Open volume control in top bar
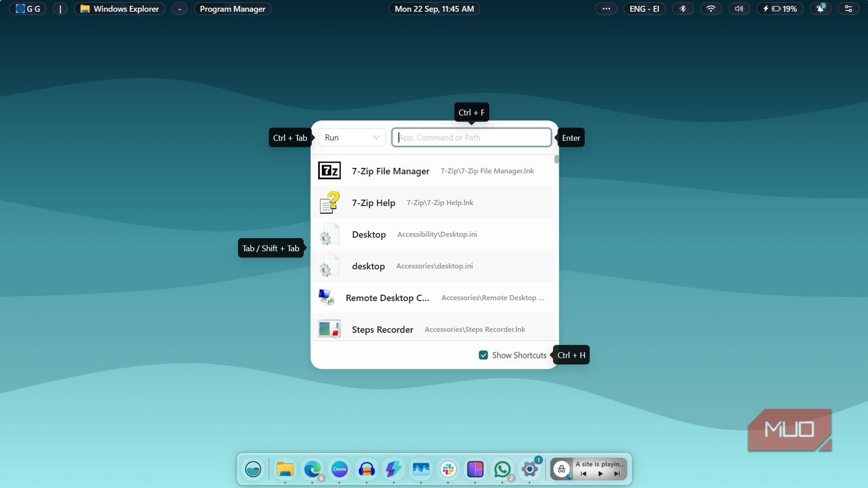868x488 pixels. click(x=739, y=9)
